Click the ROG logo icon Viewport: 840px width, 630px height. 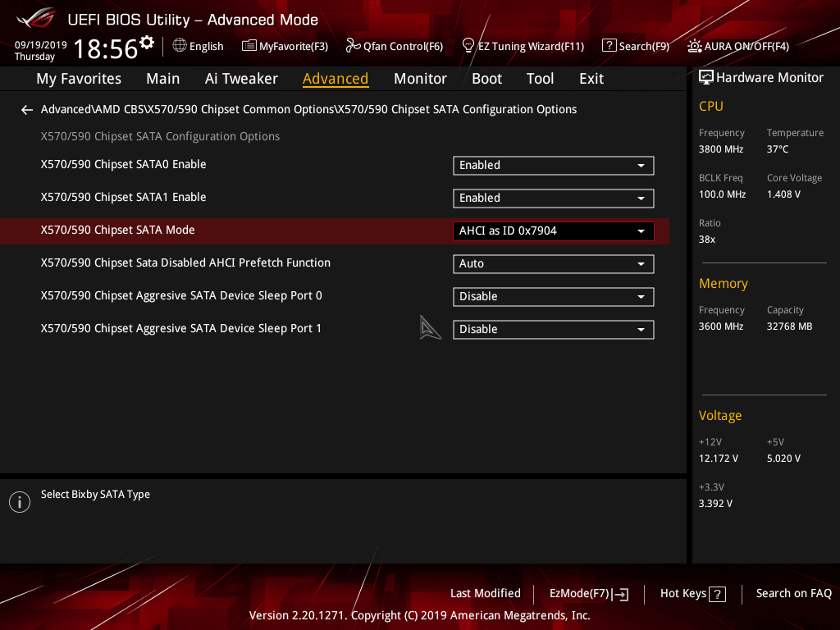tap(36, 18)
